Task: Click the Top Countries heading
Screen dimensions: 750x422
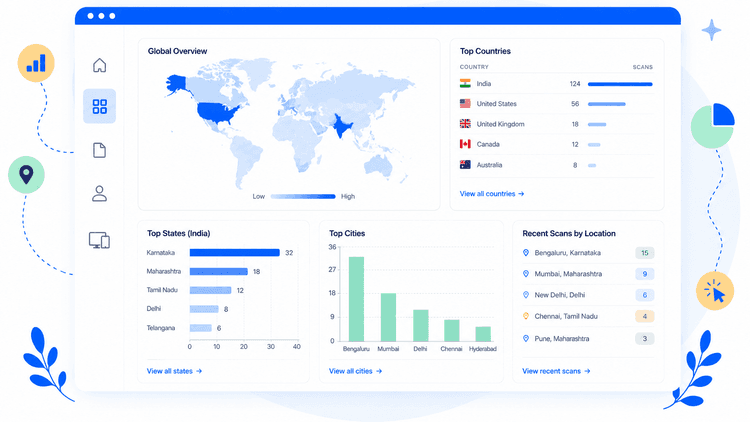Action: [x=485, y=51]
